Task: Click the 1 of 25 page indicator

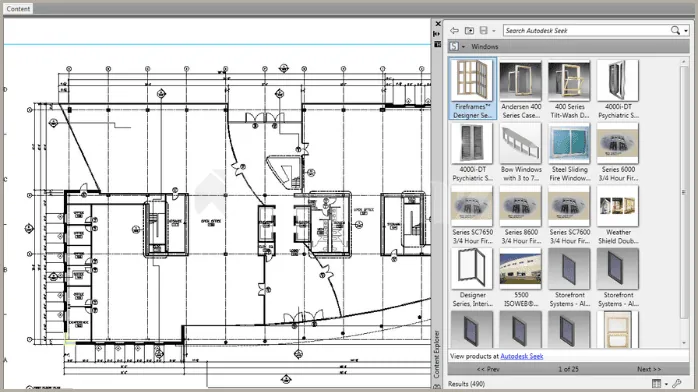Action: [x=568, y=369]
